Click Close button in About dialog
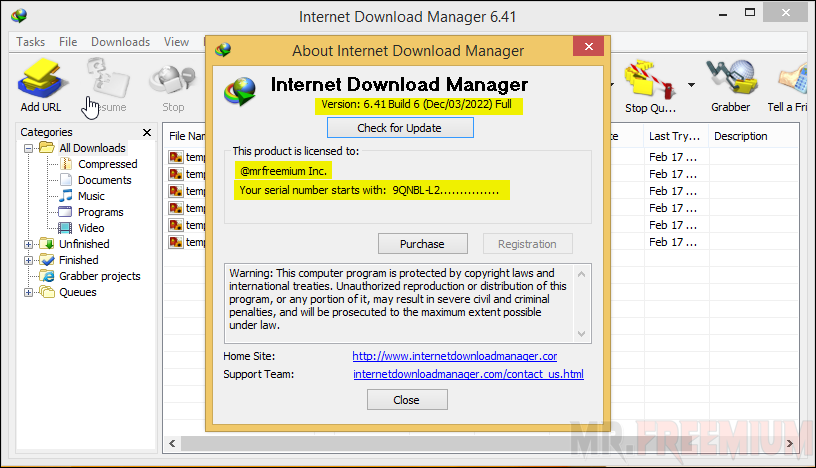Image resolution: width=816 pixels, height=468 pixels. pos(407,400)
